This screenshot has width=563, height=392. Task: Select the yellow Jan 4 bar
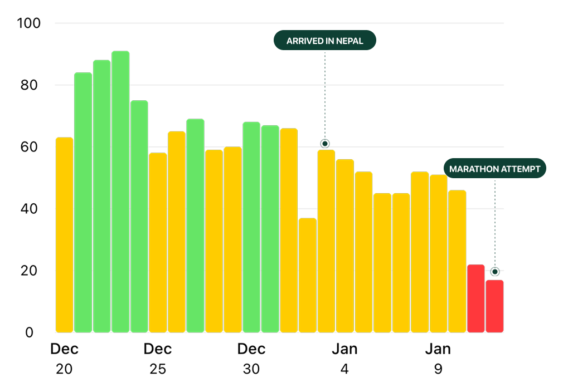[345, 246]
